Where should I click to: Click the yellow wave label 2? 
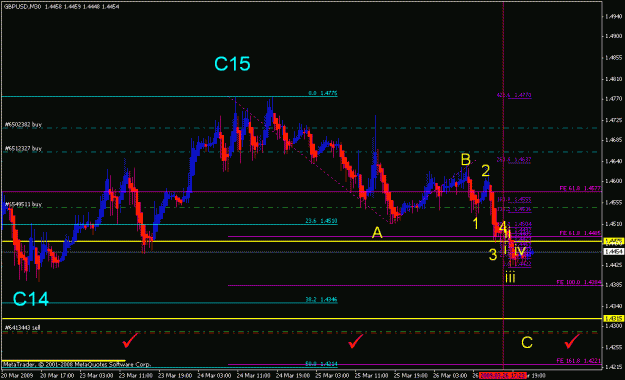[485, 171]
